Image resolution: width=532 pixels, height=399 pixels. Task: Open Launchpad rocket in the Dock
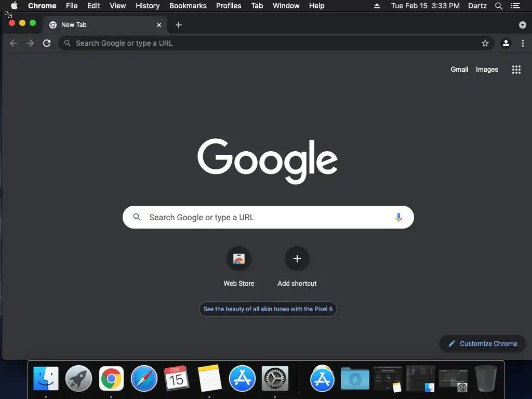point(78,378)
